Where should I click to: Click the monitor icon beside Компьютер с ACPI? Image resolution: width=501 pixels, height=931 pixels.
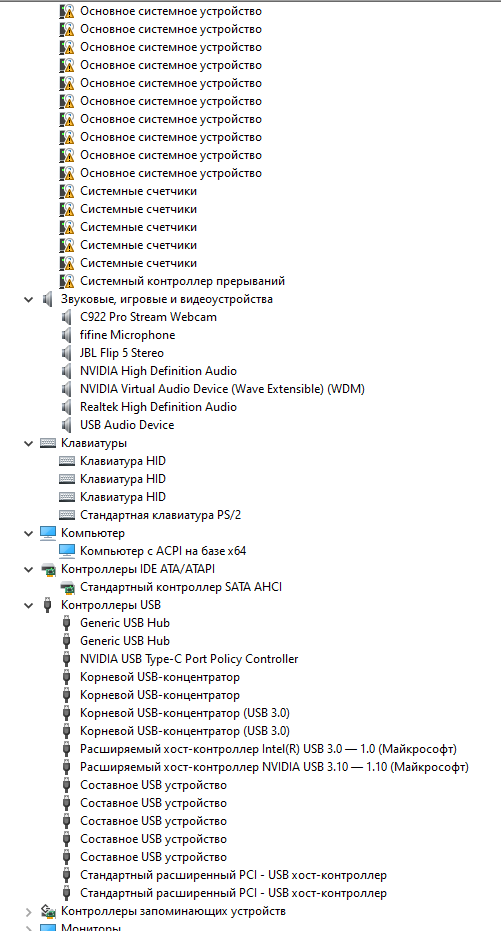coord(67,551)
